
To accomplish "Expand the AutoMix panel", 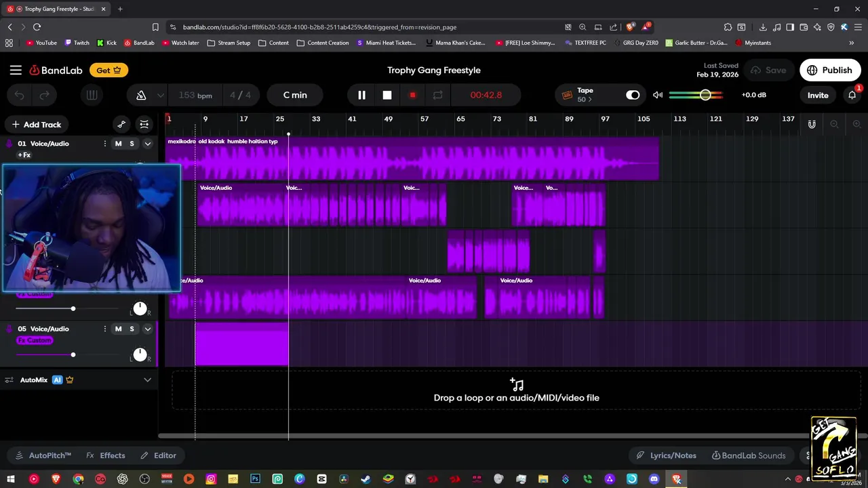I will click(147, 380).
